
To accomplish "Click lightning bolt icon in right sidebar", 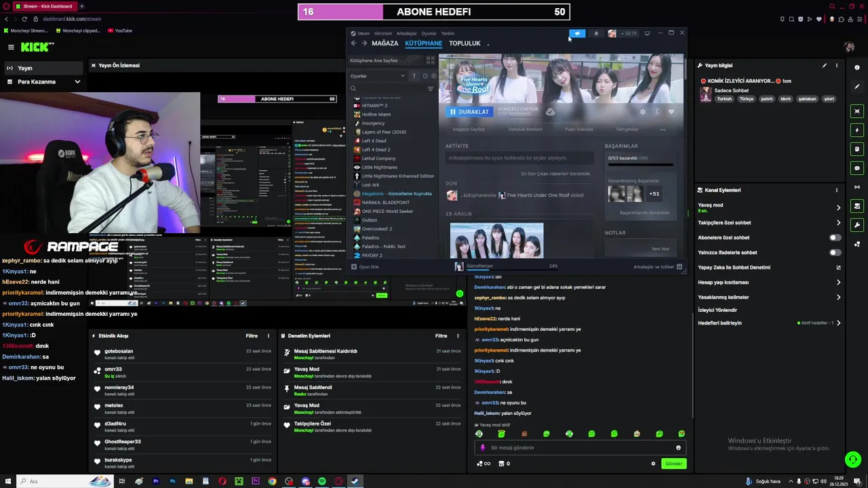I will pos(857,130).
